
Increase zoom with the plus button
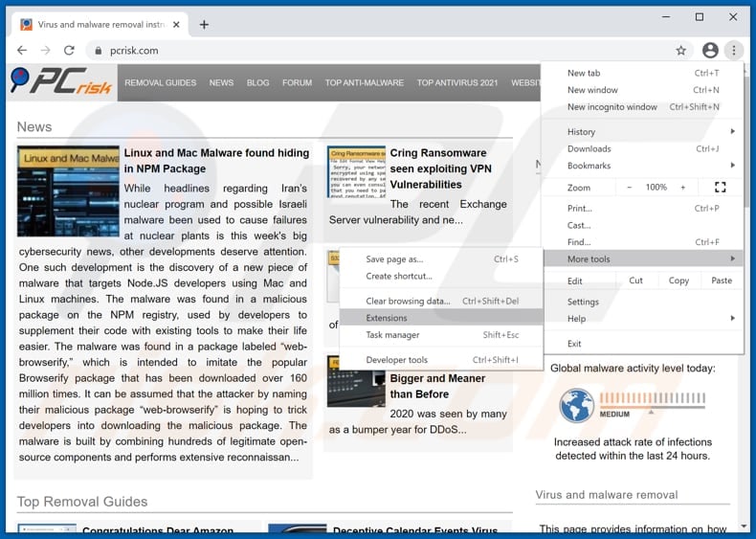coord(683,188)
